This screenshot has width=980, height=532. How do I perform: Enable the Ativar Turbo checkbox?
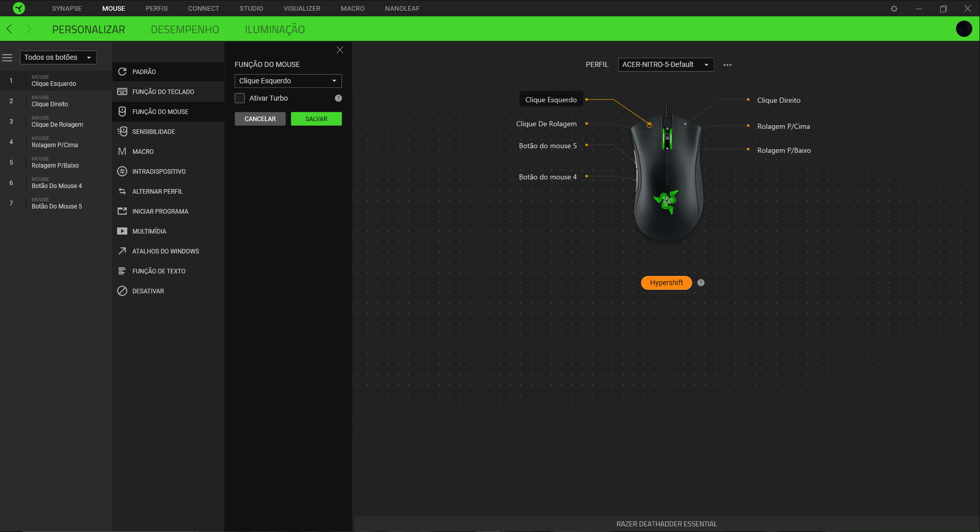pyautogui.click(x=240, y=98)
